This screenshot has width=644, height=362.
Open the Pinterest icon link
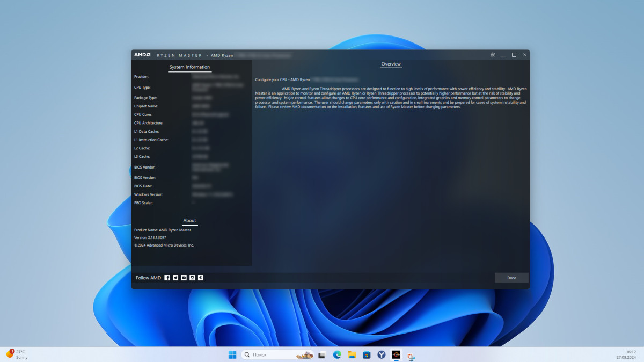(x=201, y=278)
